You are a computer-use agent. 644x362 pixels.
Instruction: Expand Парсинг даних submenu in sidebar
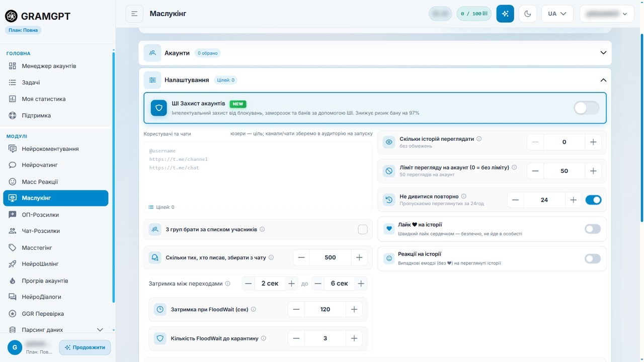pyautogui.click(x=100, y=330)
